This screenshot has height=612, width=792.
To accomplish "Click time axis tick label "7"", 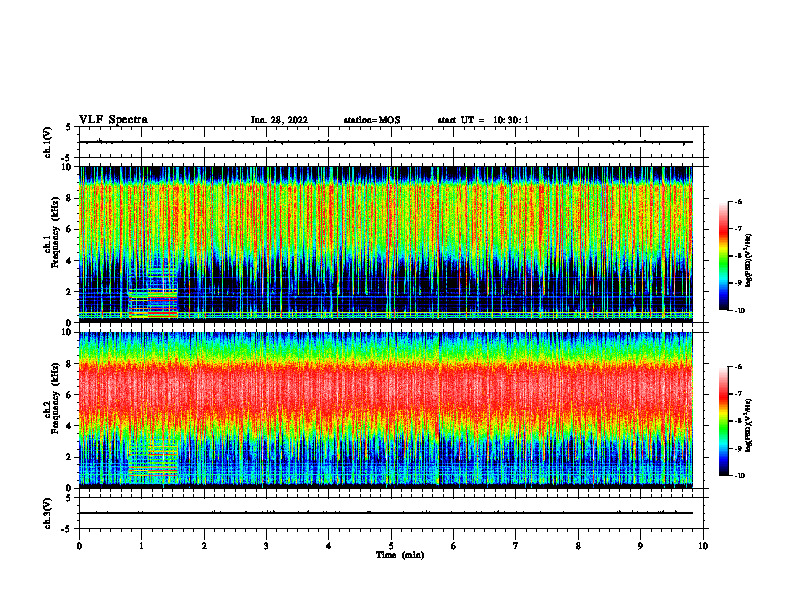I will 516,546.
